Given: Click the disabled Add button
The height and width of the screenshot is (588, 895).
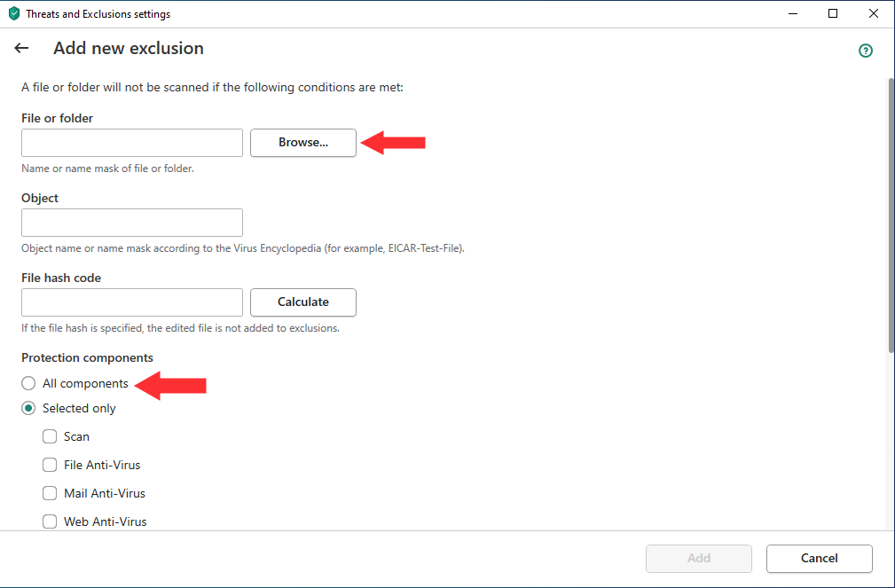Looking at the screenshot, I should [x=699, y=559].
